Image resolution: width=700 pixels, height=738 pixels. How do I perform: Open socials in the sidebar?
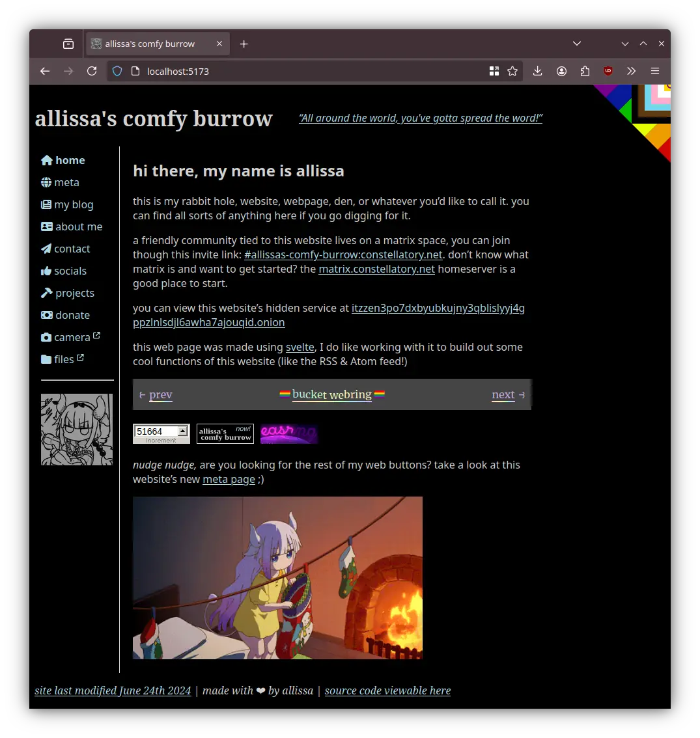click(64, 271)
